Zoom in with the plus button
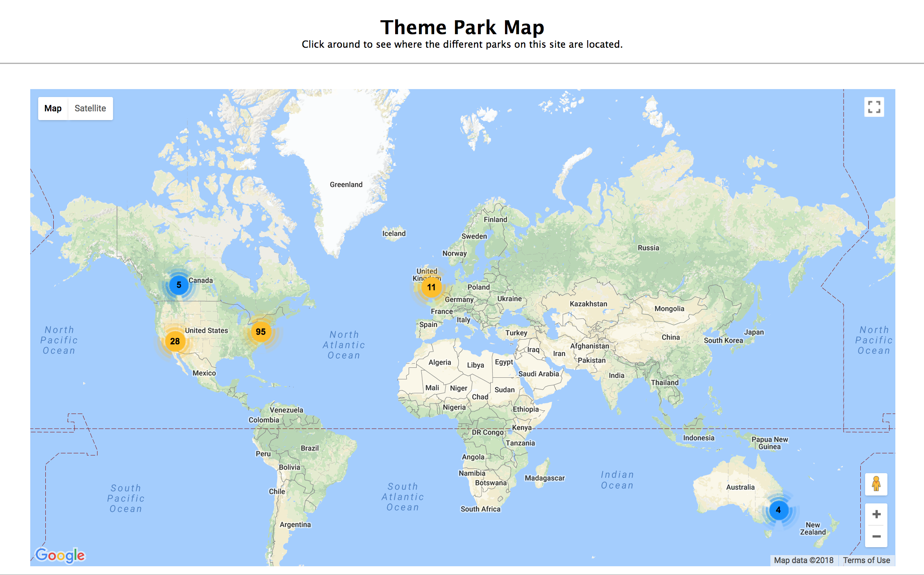The height and width of the screenshot is (575, 924). tap(876, 515)
